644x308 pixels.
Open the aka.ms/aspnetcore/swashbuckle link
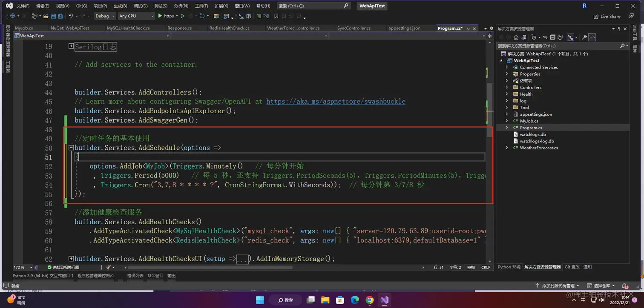(x=336, y=101)
